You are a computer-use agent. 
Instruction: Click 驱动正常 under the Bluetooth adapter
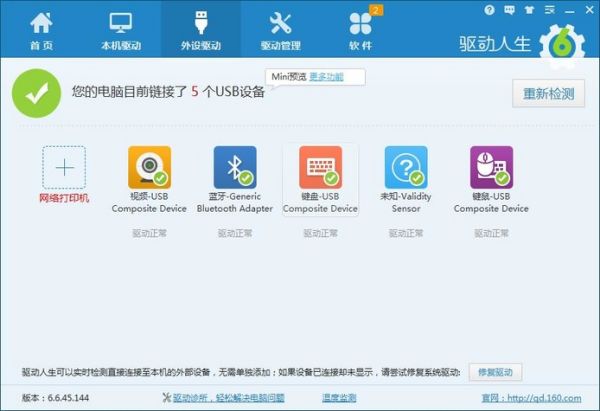(235, 233)
